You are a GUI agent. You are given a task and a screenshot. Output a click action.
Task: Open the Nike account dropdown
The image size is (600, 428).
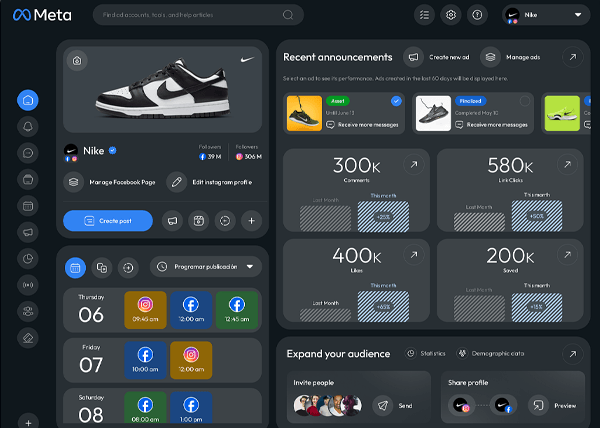coord(546,15)
